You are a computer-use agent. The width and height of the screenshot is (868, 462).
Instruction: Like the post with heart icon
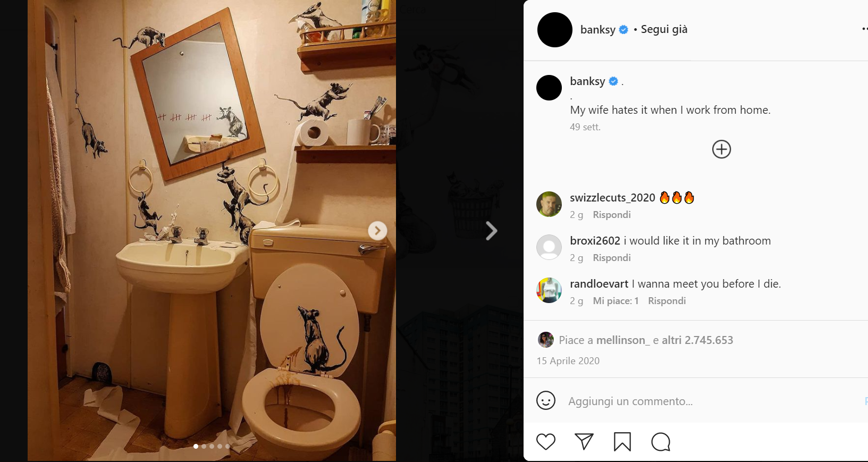tap(546, 442)
